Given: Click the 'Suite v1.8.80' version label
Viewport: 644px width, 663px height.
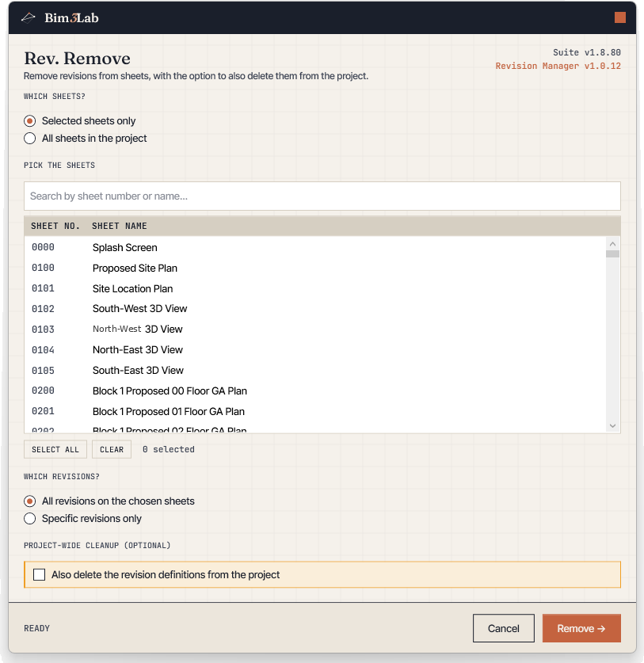Looking at the screenshot, I should click(x=587, y=52).
